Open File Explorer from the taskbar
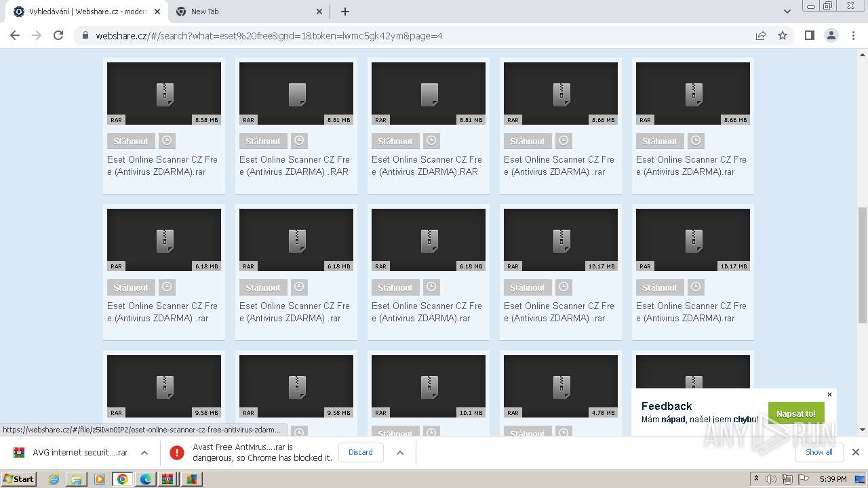This screenshot has width=868, height=488. click(77, 479)
